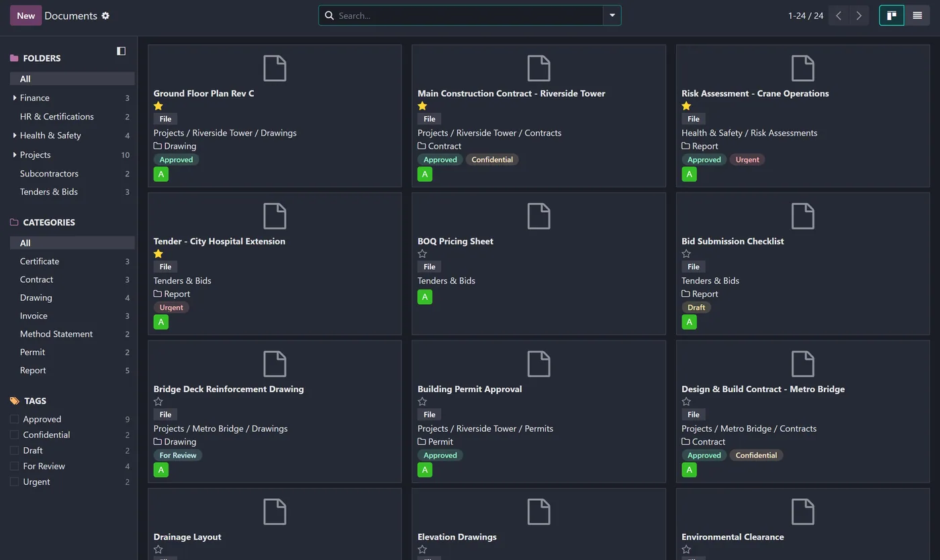
Task: Open file icon of Elevation Drawings
Action: 538,512
